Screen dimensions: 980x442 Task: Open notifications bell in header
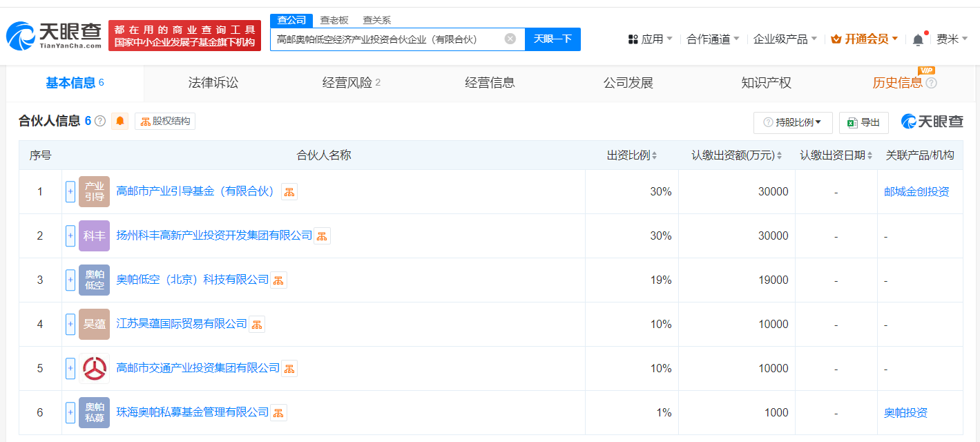tap(918, 39)
